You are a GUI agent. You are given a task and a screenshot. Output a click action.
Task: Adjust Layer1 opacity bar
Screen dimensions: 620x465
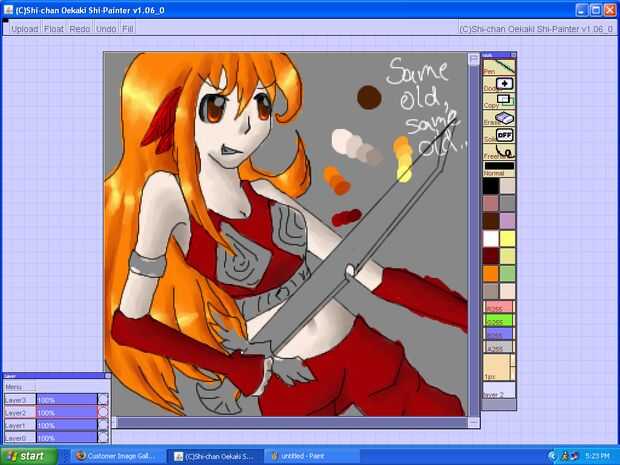coord(66,425)
